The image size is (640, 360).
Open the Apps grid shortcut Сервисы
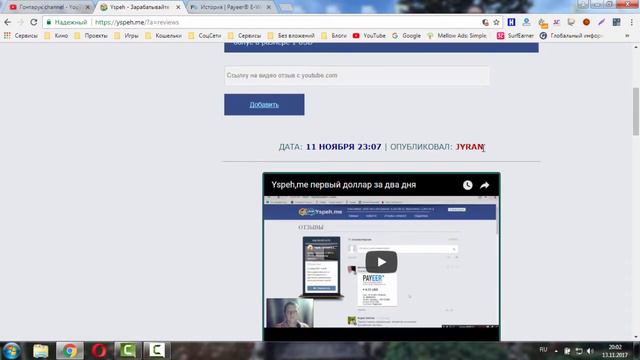[21, 36]
